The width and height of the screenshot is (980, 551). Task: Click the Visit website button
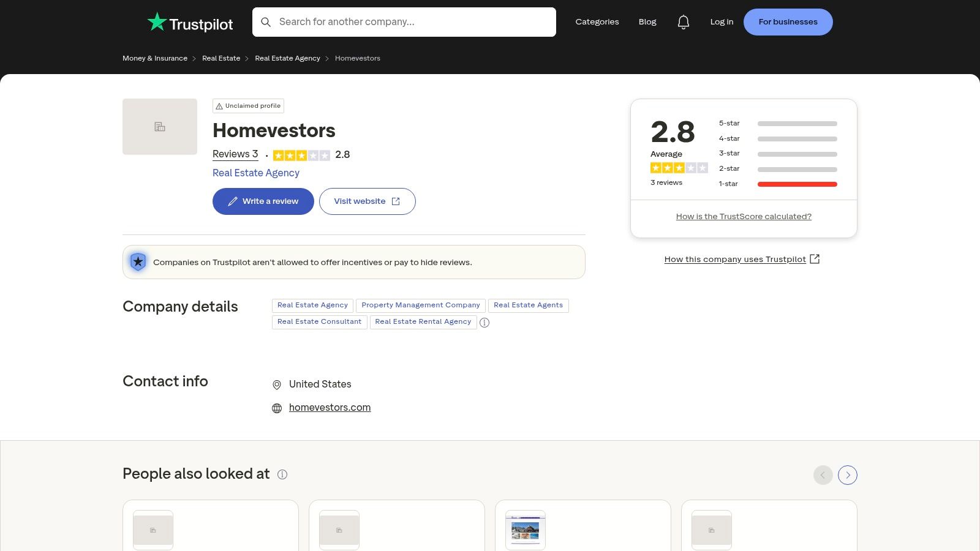point(367,201)
